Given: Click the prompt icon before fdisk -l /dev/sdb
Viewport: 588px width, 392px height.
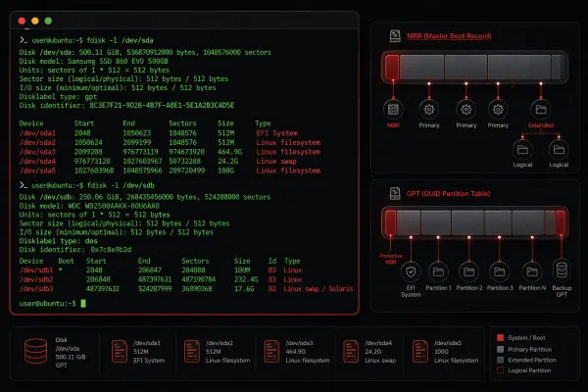Looking at the screenshot, I should point(24,185).
